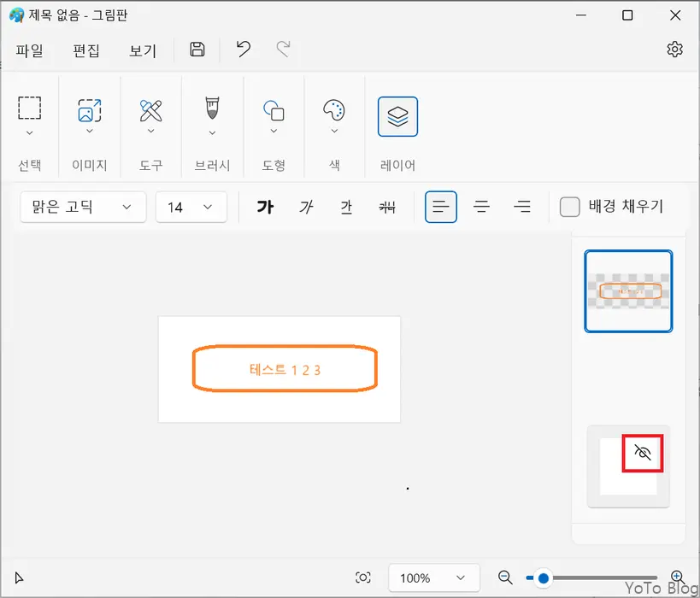This screenshot has width=700, height=598.
Task: Click the Save (disk) icon
Action: click(197, 50)
